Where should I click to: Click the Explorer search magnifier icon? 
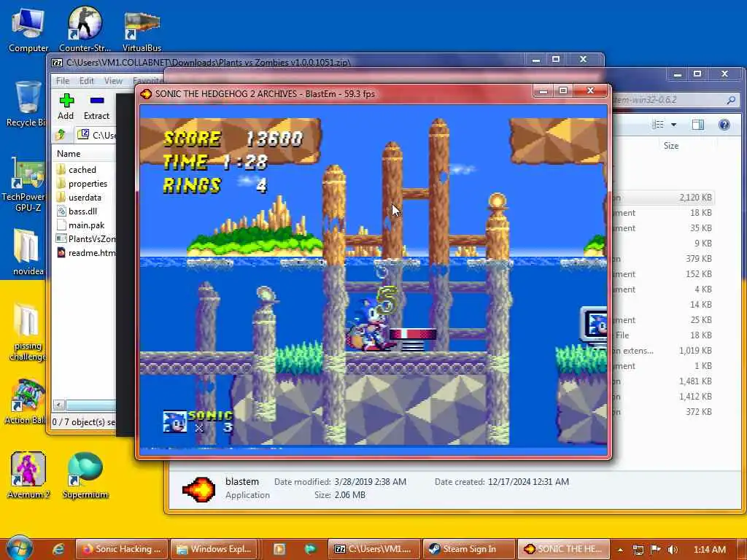tap(731, 100)
